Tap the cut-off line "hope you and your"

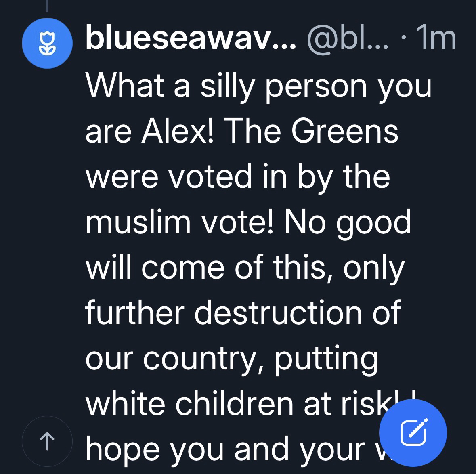(x=226, y=449)
